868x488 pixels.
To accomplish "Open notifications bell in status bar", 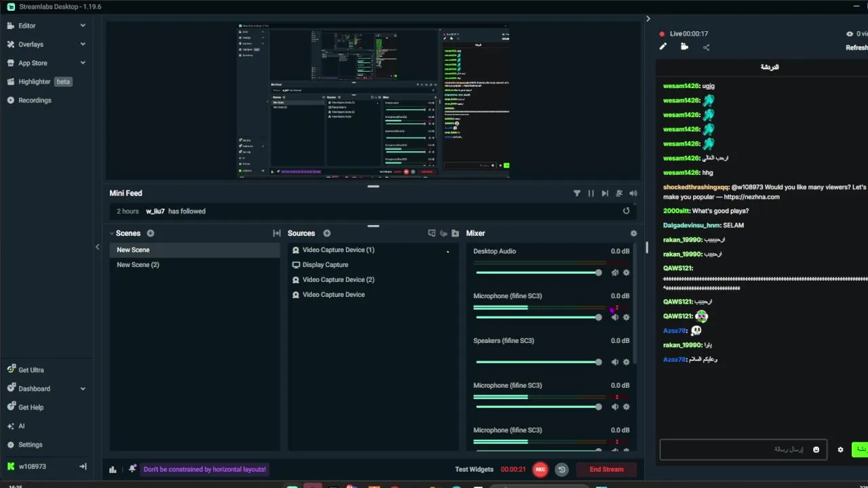I will pyautogui.click(x=132, y=468).
